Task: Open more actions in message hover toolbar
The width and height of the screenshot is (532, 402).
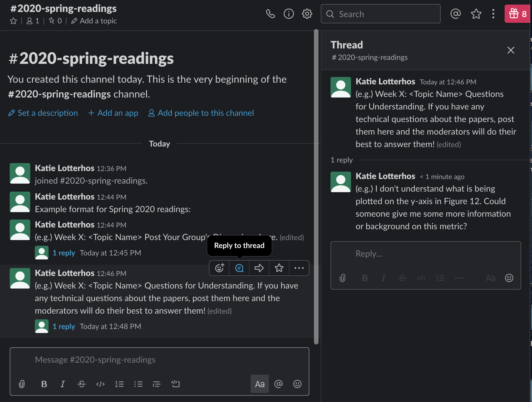Action: point(299,268)
